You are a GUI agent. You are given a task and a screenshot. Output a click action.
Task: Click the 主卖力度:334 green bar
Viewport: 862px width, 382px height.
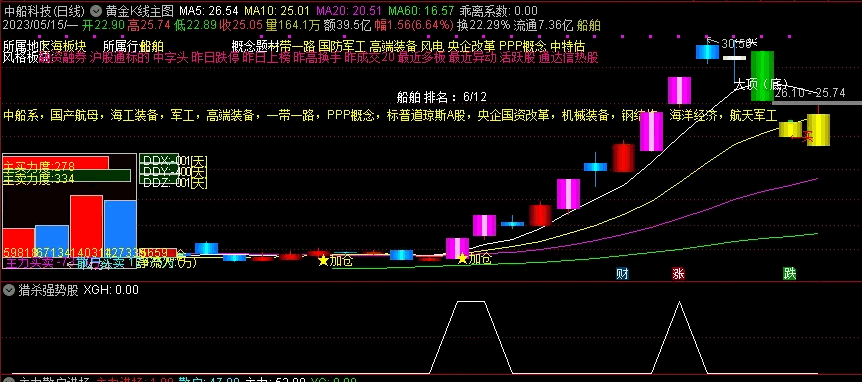[67, 176]
